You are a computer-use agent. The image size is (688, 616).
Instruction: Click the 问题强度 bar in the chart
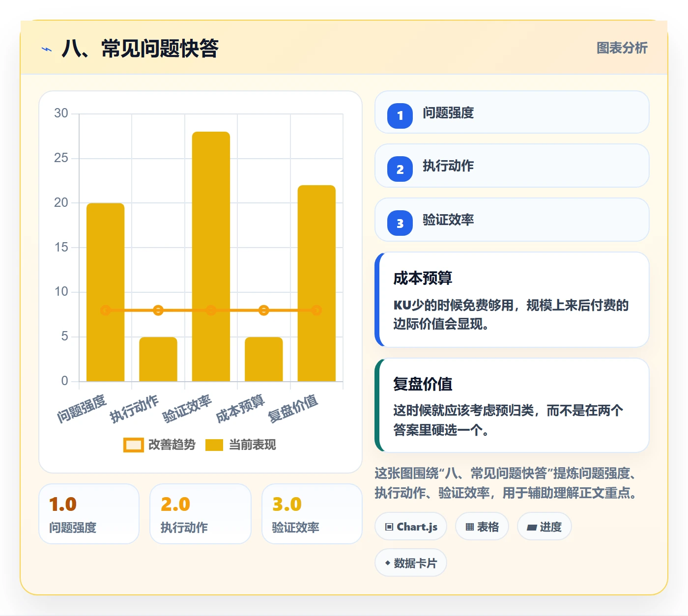(x=105, y=292)
